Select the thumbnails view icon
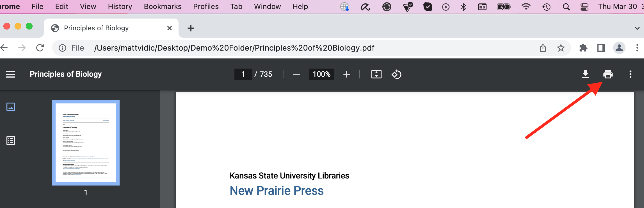 click(x=11, y=107)
